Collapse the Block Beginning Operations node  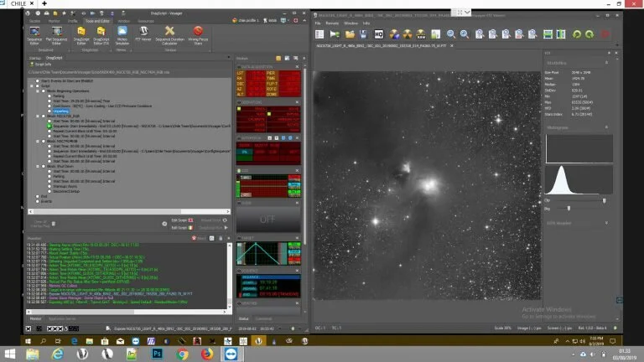[x=38, y=91]
